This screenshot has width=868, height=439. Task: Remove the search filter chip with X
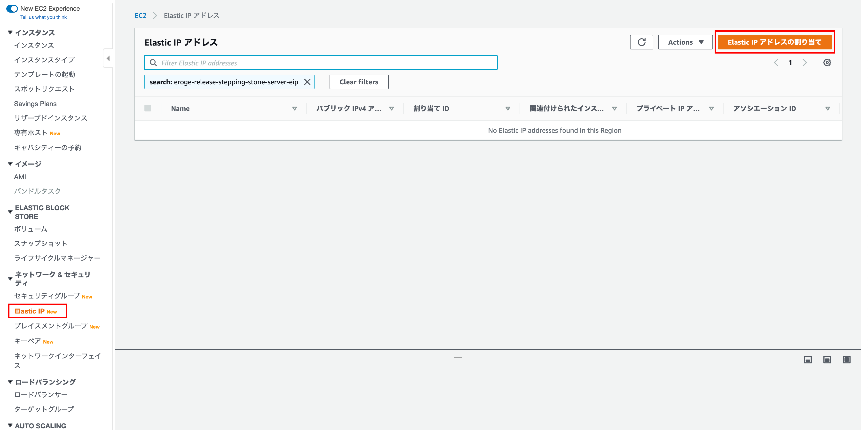coord(307,82)
